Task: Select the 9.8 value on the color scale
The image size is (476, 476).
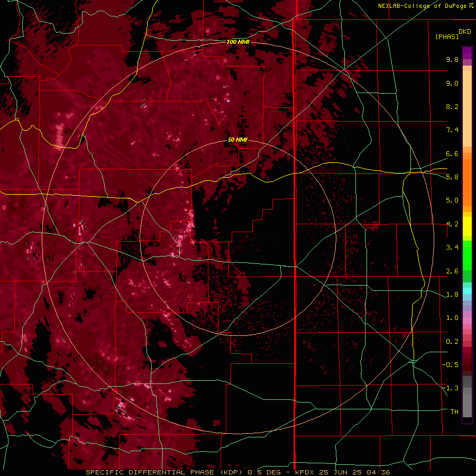Action: click(x=452, y=59)
